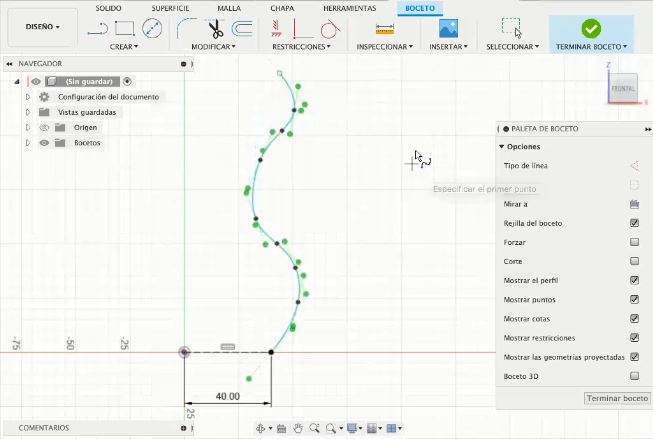Toggle visibility eye of Bocetos folder
The image size is (653, 439).
point(44,143)
